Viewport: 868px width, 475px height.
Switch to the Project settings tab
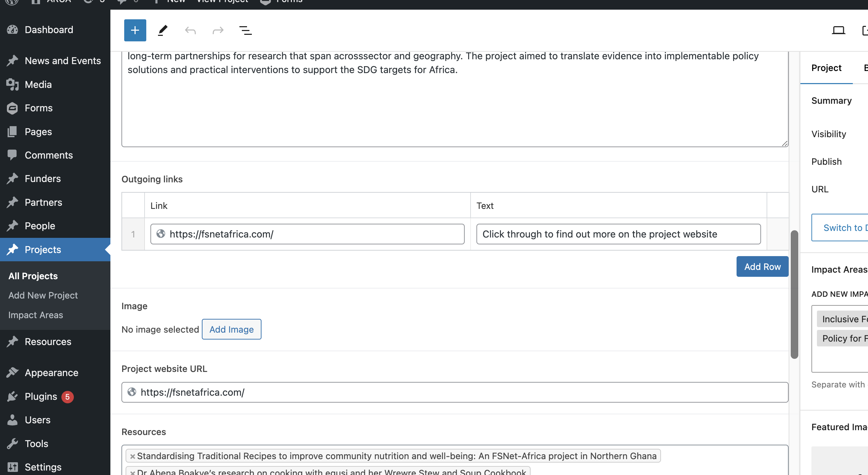pyautogui.click(x=826, y=68)
